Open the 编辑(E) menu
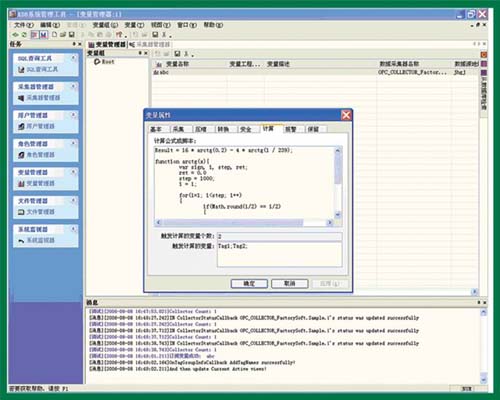 [50, 25]
